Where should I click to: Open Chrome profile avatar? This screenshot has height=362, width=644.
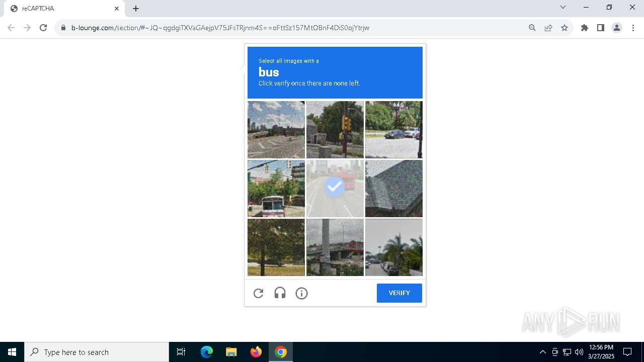617,28
